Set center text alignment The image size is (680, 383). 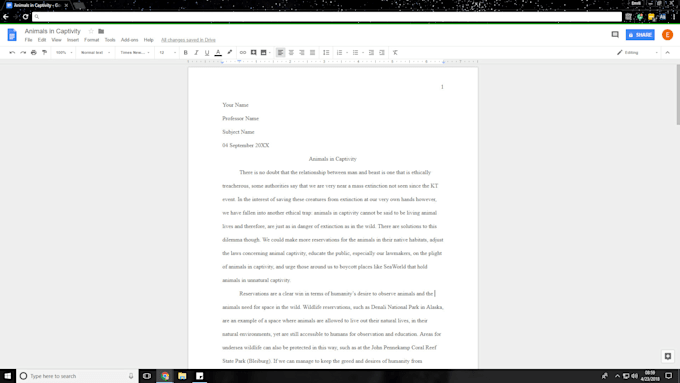[291, 52]
